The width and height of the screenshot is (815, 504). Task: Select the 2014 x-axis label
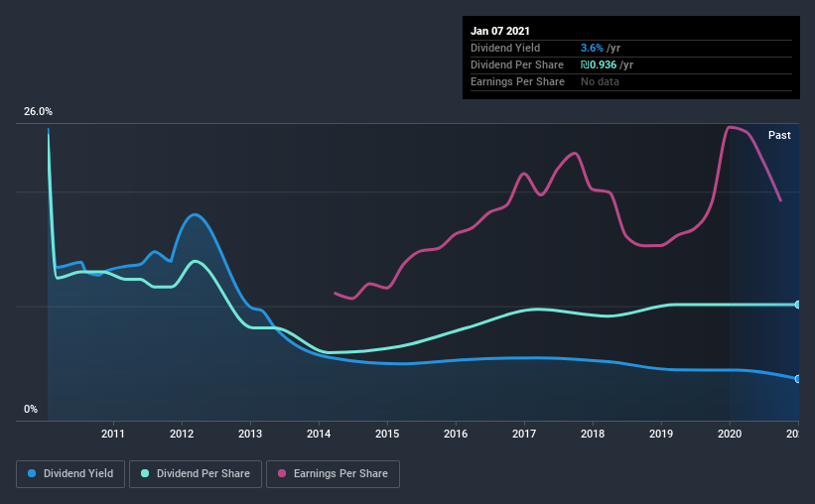point(319,434)
